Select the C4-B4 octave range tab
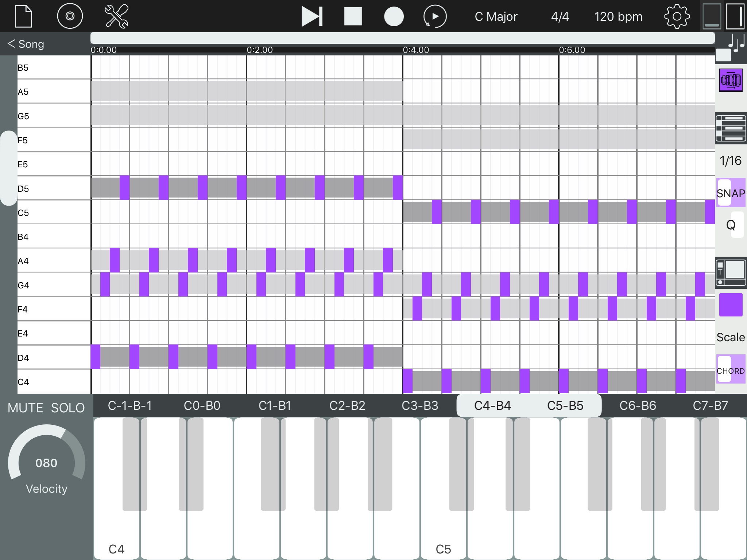This screenshot has height=560, width=747. pos(493,405)
